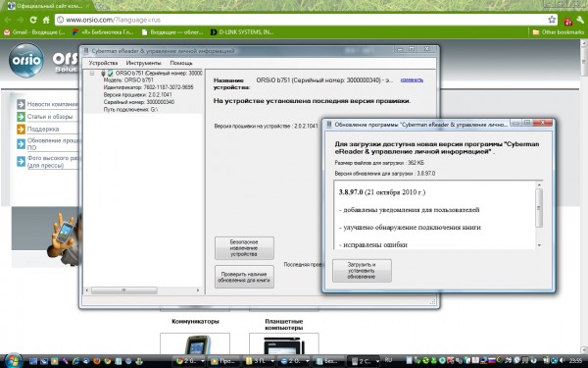Click the Коммуникаторы product thumbnail

(195, 343)
